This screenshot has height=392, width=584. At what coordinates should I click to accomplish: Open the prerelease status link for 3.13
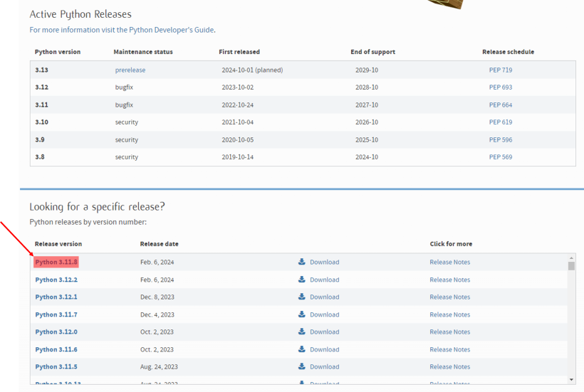click(x=130, y=70)
